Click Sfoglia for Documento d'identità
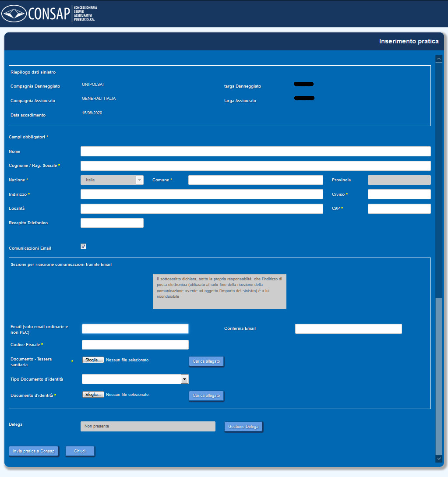448x477 pixels. [x=93, y=395]
